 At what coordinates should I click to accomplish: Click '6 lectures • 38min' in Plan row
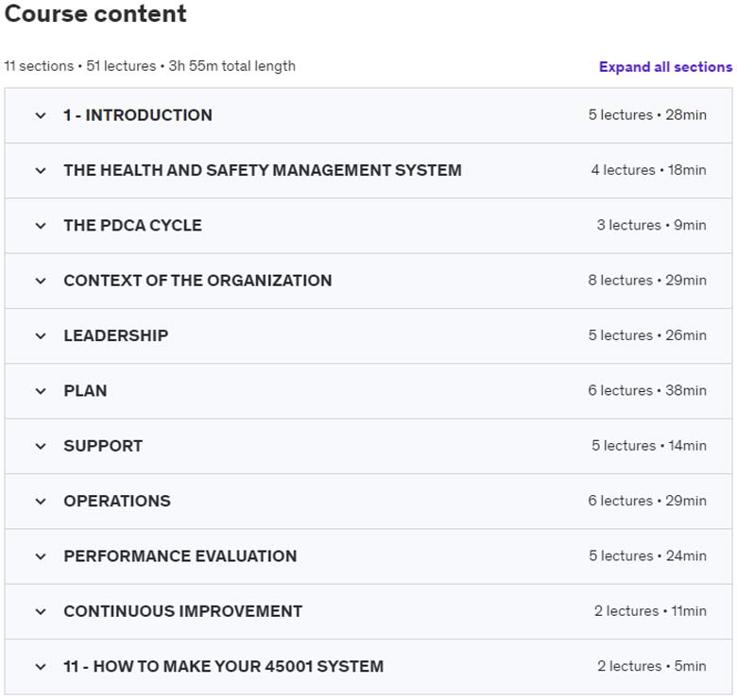click(x=647, y=390)
